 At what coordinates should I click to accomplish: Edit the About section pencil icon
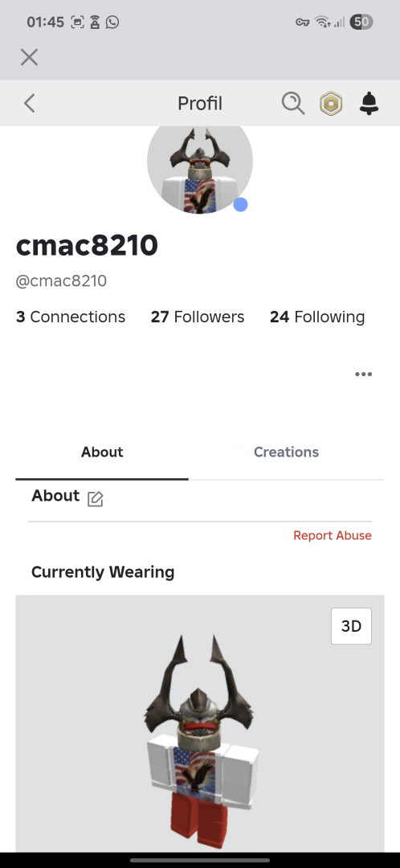pos(95,499)
